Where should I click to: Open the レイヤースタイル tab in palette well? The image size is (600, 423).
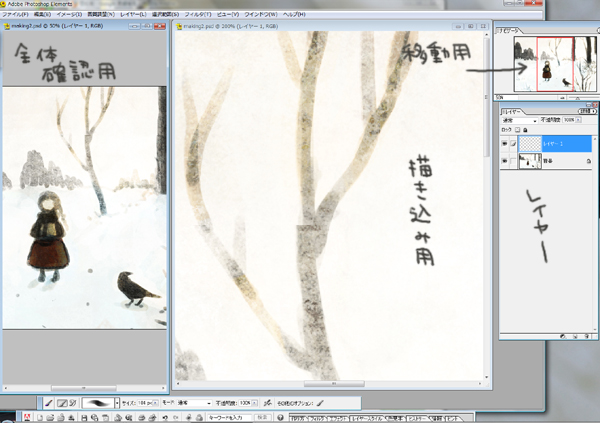click(x=367, y=418)
